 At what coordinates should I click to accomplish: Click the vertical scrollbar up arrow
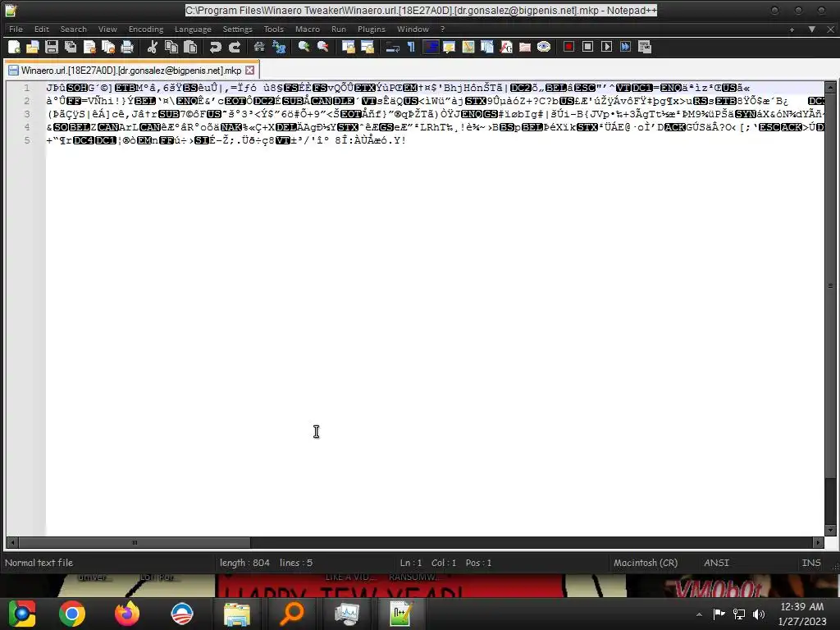point(830,87)
